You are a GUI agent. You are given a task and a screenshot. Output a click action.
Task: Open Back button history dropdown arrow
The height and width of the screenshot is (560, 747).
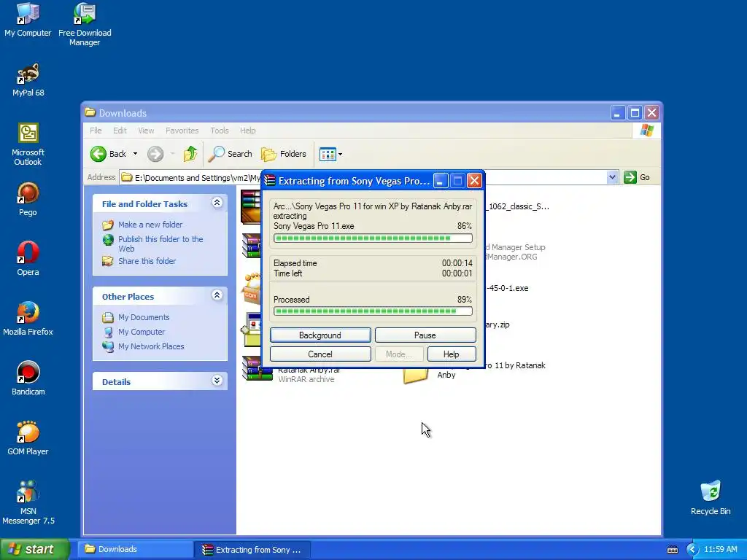pos(135,154)
